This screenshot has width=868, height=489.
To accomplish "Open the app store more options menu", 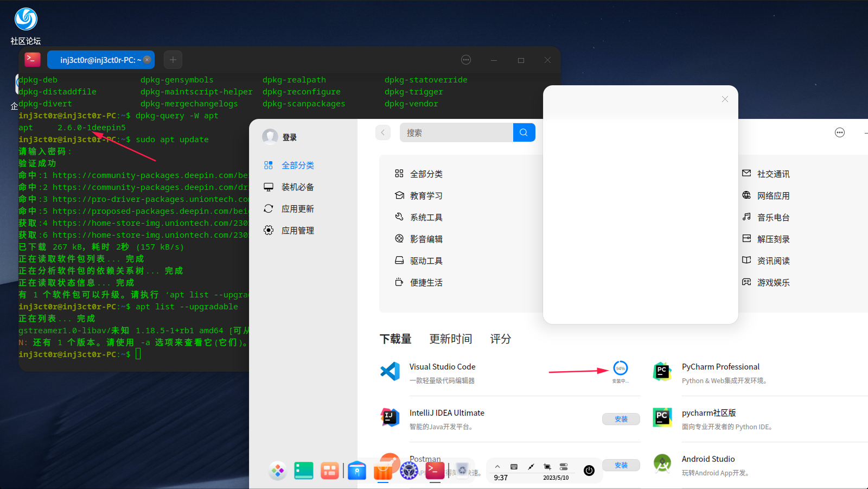I will (839, 132).
